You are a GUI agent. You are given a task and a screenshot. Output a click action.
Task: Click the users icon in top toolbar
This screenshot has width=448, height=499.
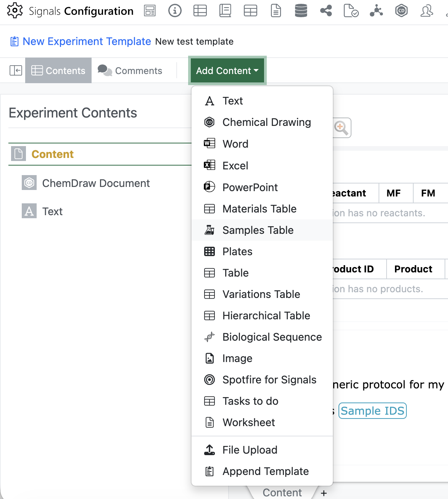click(426, 11)
